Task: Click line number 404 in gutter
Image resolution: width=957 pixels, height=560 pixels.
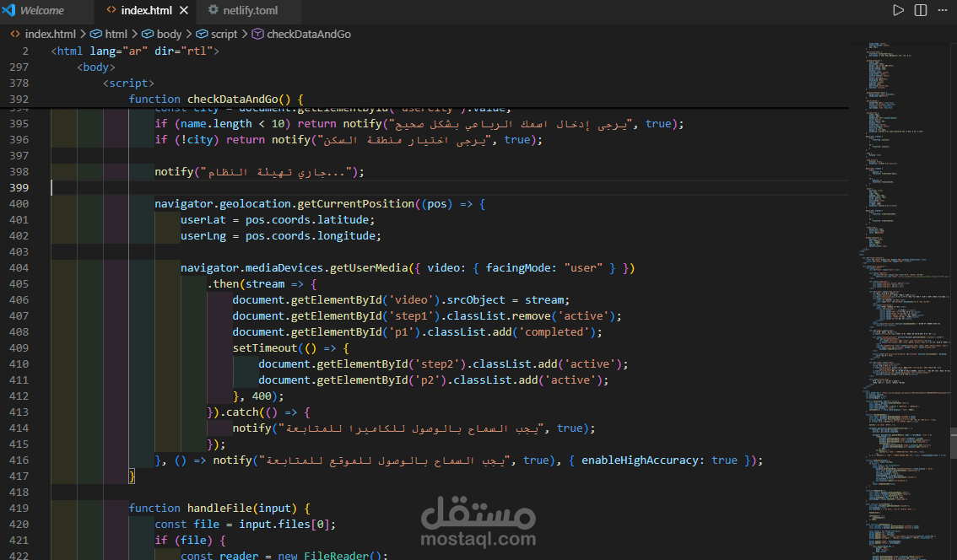Action: click(x=19, y=268)
